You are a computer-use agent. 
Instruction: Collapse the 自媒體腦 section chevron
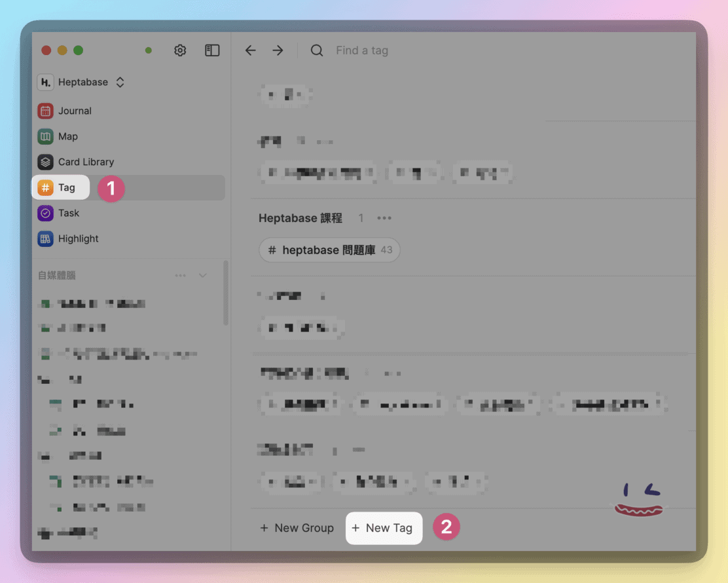(203, 276)
